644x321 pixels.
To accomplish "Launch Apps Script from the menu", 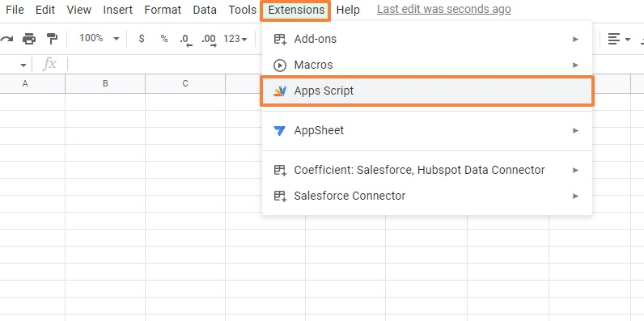I will (427, 91).
